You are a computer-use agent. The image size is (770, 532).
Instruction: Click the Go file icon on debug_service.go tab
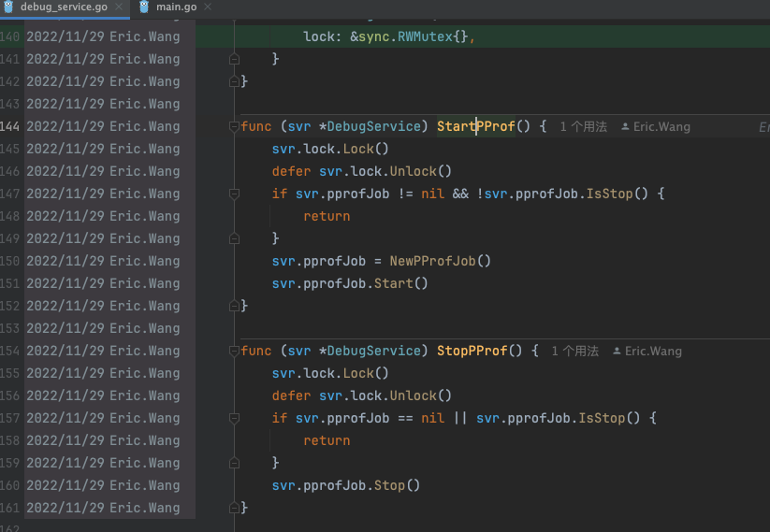(7, 7)
